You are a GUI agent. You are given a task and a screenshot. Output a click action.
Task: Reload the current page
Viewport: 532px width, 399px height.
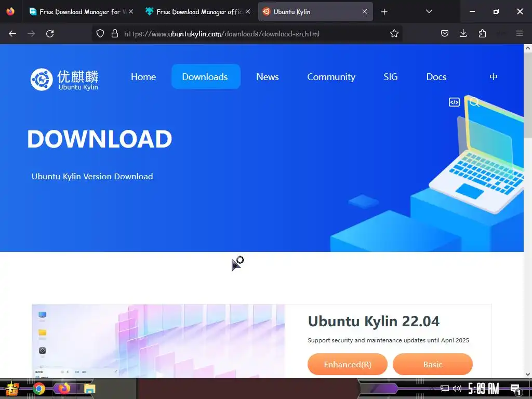pyautogui.click(x=50, y=34)
